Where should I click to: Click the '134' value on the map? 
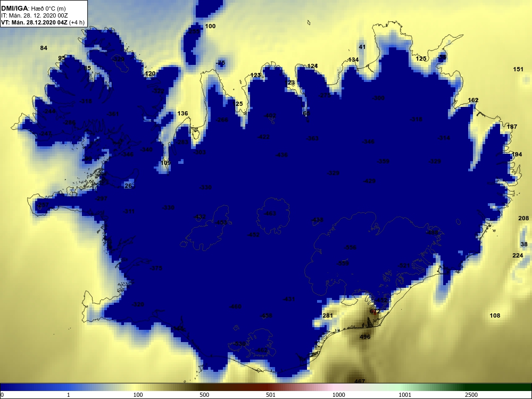pyautogui.click(x=353, y=60)
